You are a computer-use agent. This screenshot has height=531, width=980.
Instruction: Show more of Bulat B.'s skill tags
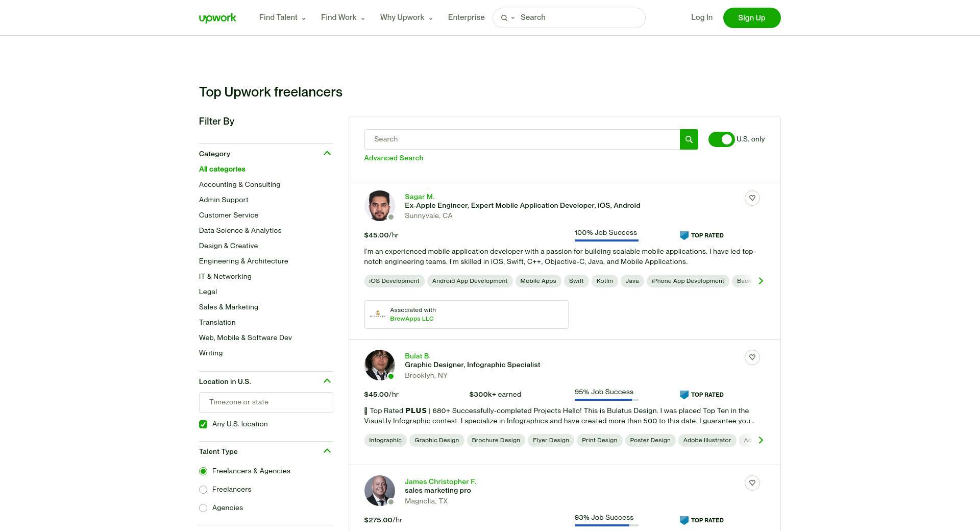761,440
